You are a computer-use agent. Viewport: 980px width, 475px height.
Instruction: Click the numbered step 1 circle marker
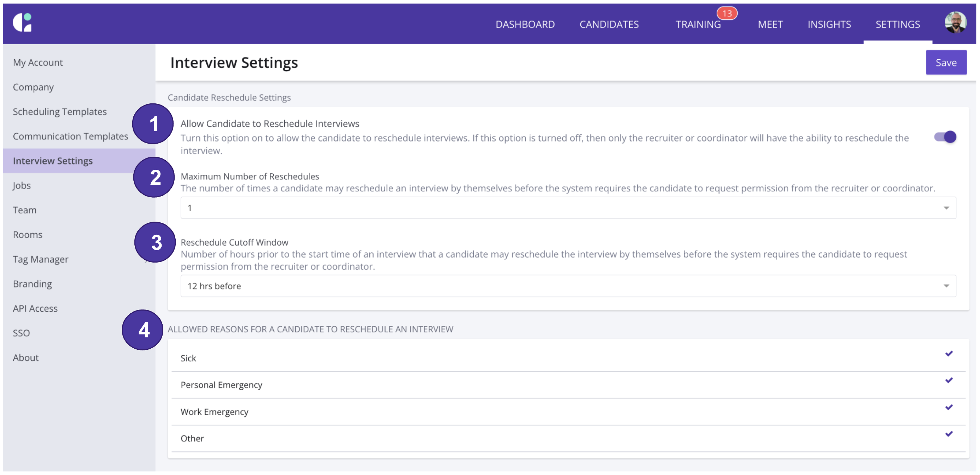coord(153,124)
